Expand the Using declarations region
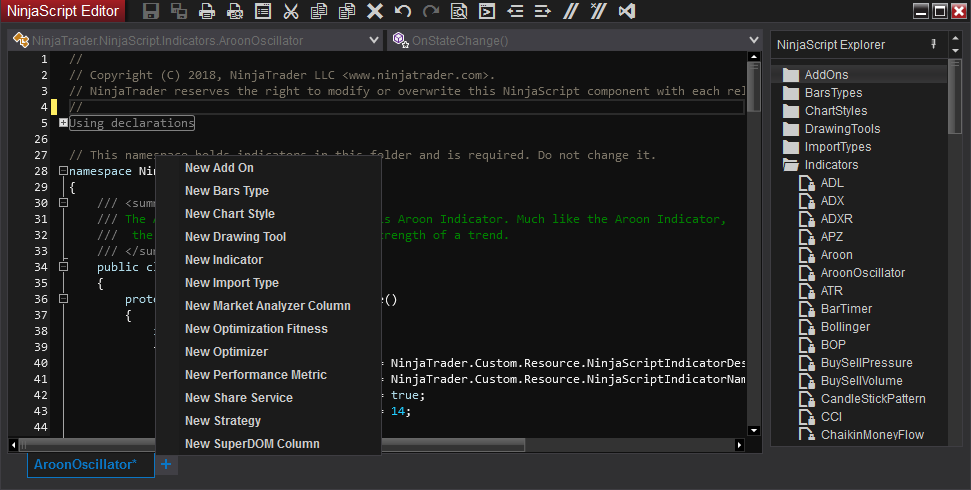The width and height of the screenshot is (971, 490). point(63,123)
